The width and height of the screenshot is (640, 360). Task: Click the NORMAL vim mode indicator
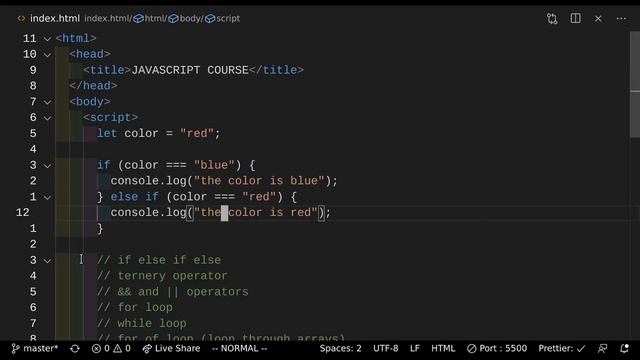click(240, 349)
